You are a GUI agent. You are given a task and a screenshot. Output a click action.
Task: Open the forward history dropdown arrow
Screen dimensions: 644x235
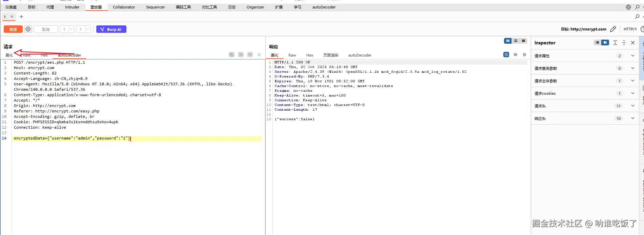(x=88, y=29)
